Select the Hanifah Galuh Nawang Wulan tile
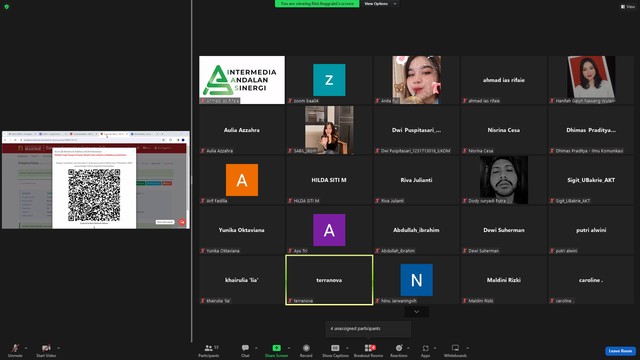This screenshot has width=640, height=360. (591, 80)
